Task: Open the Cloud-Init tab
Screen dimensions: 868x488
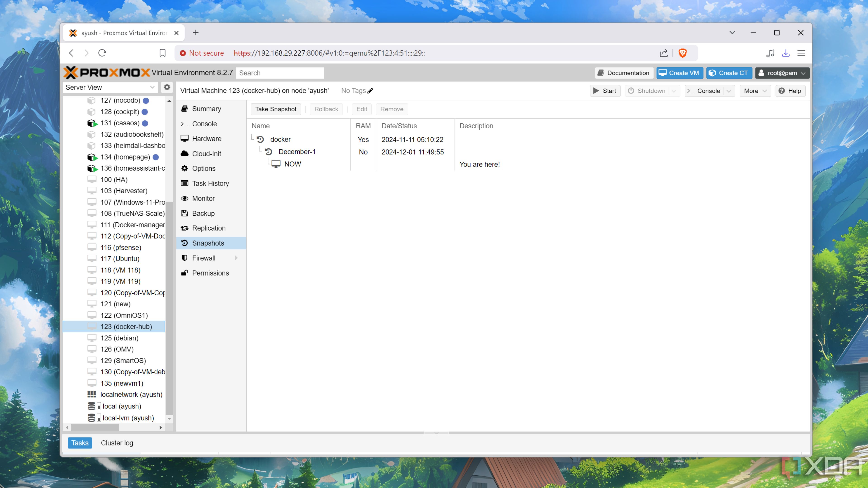Action: tap(211, 154)
